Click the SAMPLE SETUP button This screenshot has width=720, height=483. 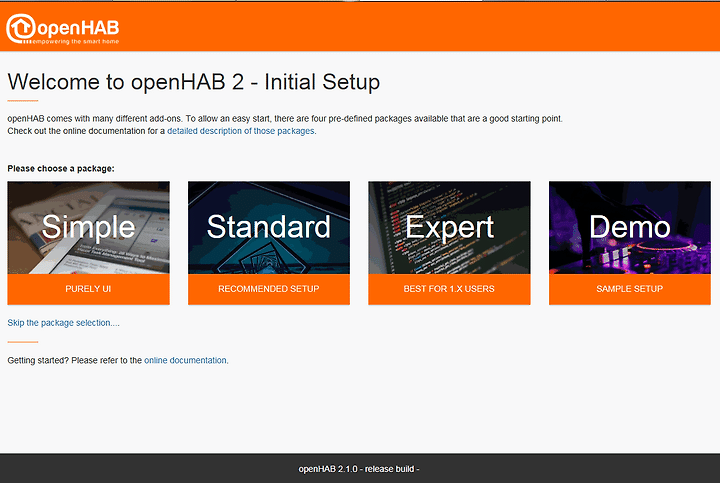coord(630,289)
